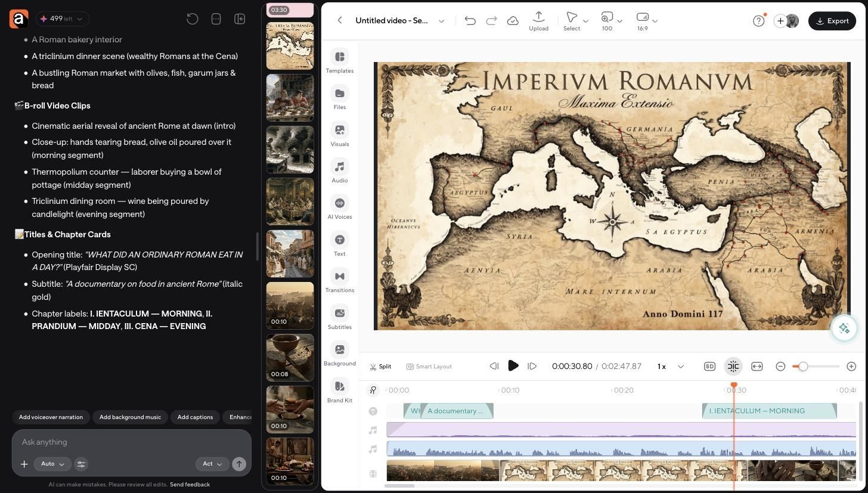Viewport: 868px width, 493px height.
Task: Expand the 16:9 aspect ratio dropdown
Action: [x=647, y=21]
